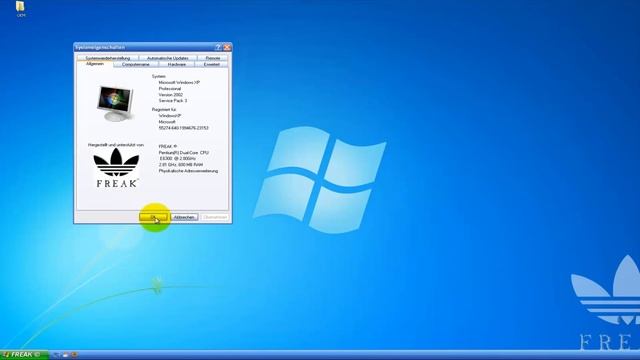The width and height of the screenshot is (640, 360).
Task: Click the Systemeigenschaften title bar
Action: [144, 47]
